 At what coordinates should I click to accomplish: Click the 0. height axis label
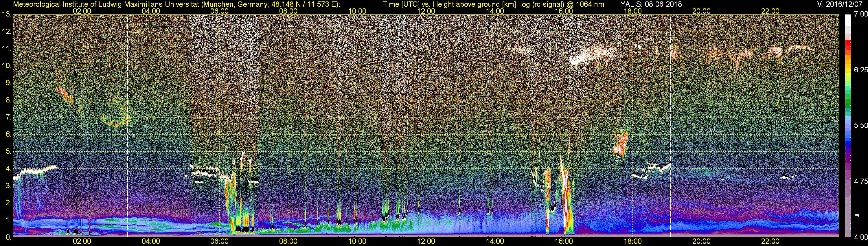point(8,237)
